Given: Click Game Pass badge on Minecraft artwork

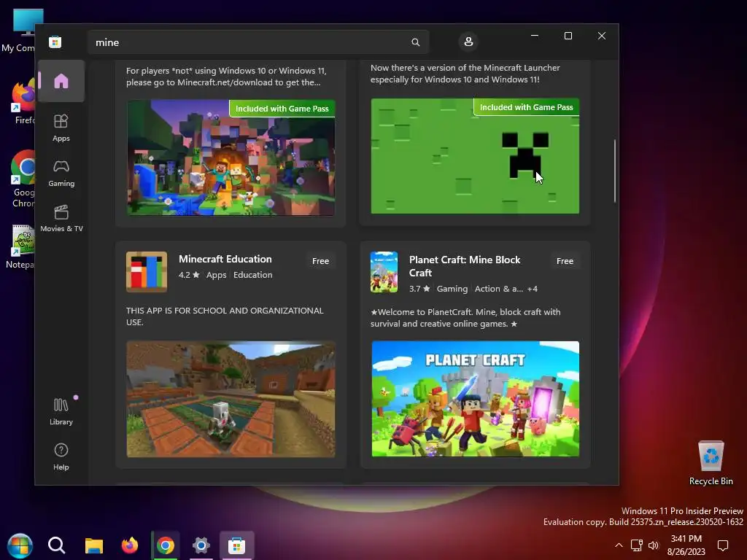Looking at the screenshot, I should [x=282, y=109].
